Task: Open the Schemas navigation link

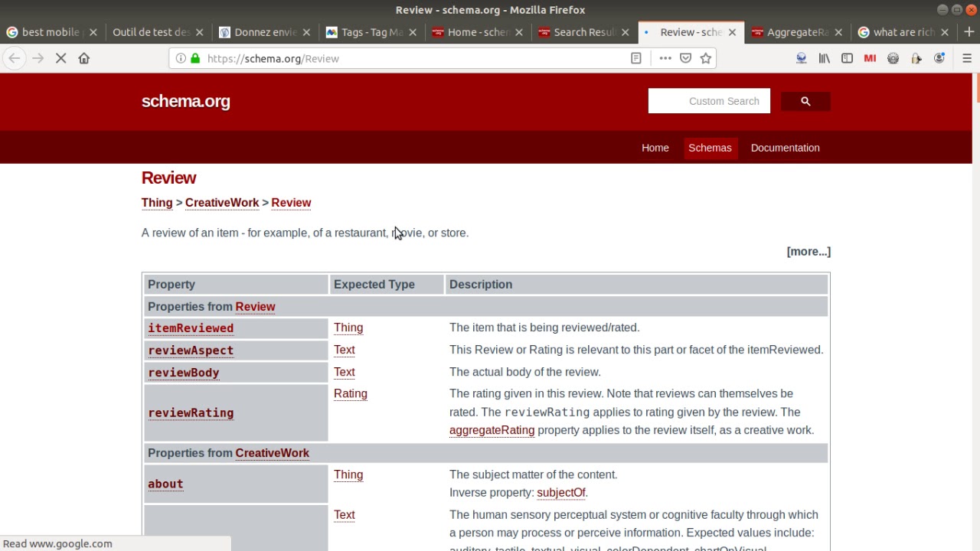Action: coord(710,148)
